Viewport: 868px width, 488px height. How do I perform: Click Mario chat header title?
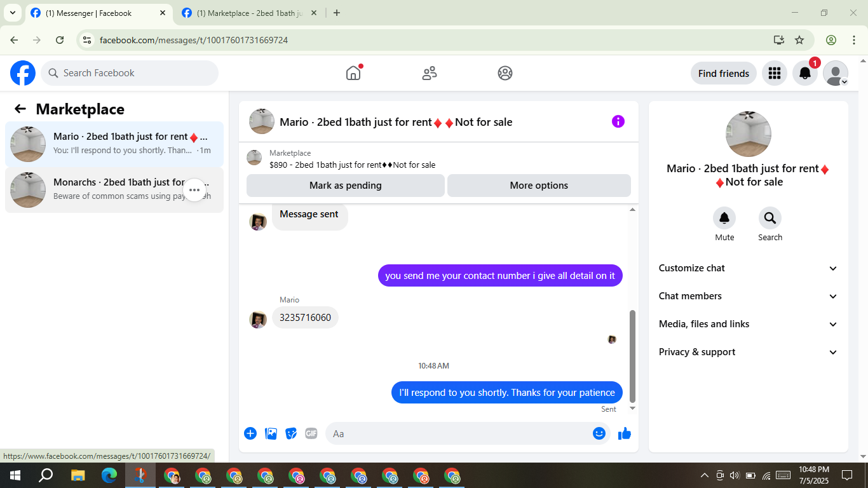point(396,122)
